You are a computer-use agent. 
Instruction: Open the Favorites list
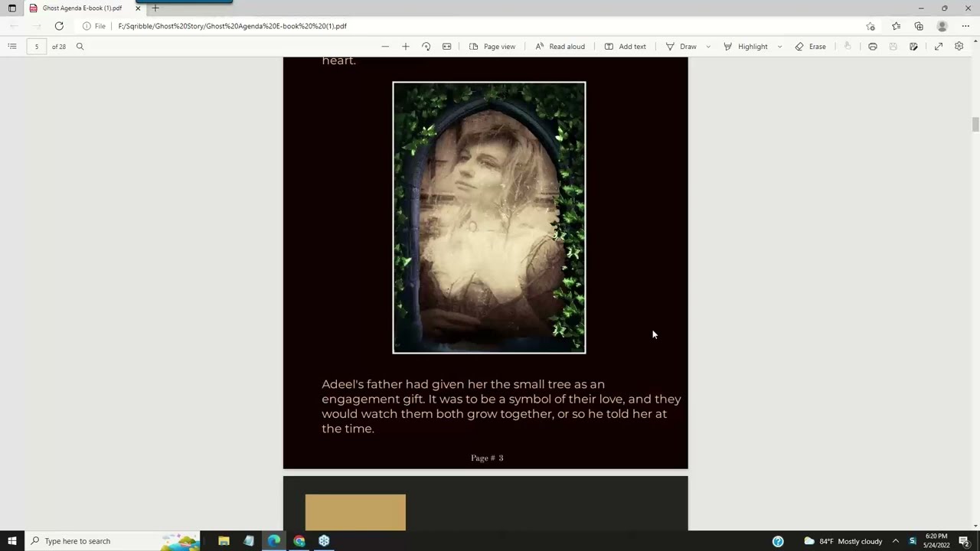[896, 26]
